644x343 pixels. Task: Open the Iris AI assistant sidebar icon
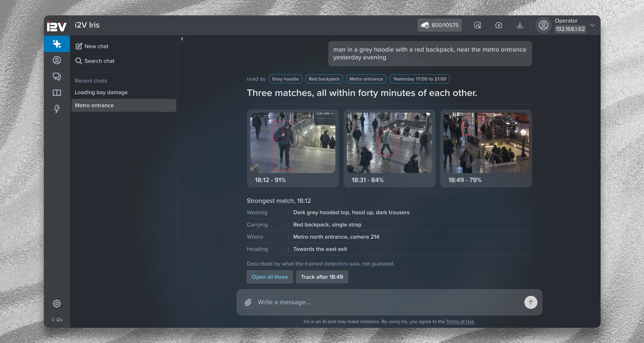pos(57,44)
